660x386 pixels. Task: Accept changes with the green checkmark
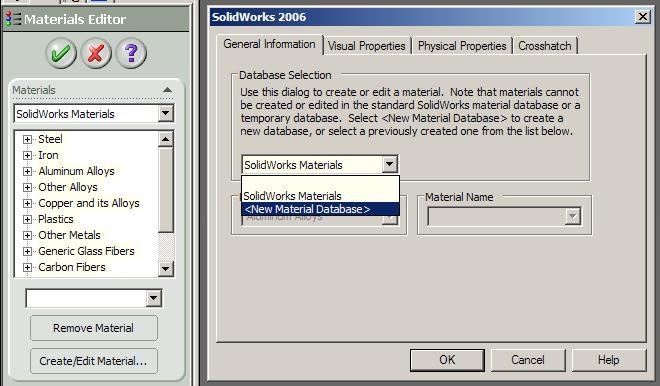(61, 53)
